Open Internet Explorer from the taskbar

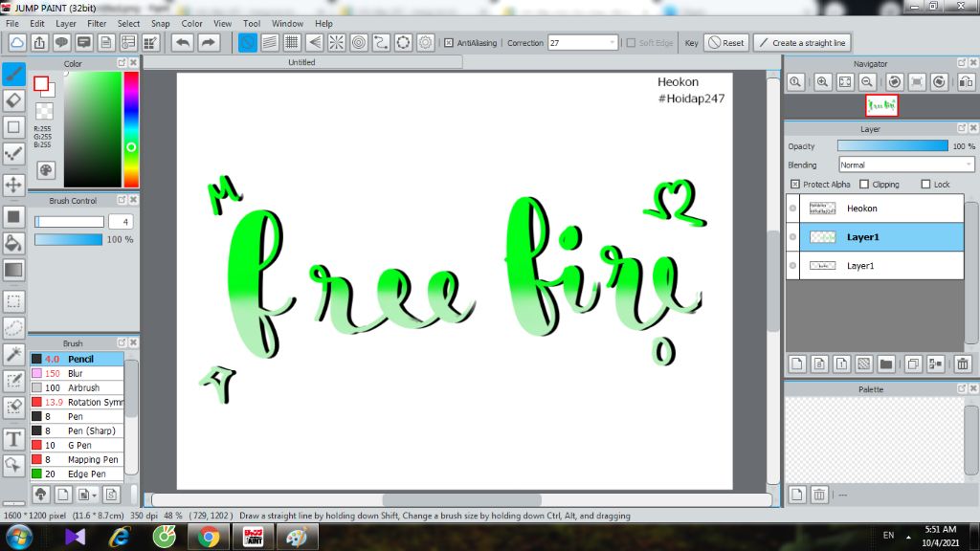120,537
